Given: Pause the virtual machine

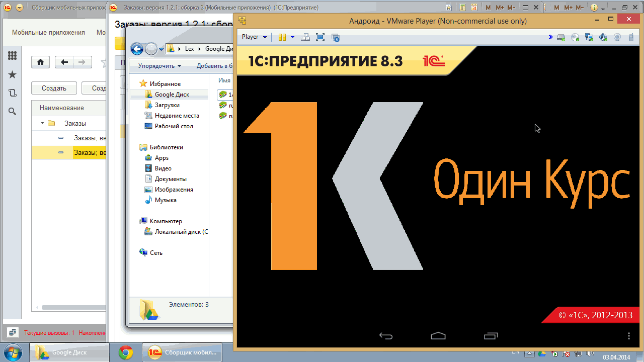Looking at the screenshot, I should click(x=282, y=37).
